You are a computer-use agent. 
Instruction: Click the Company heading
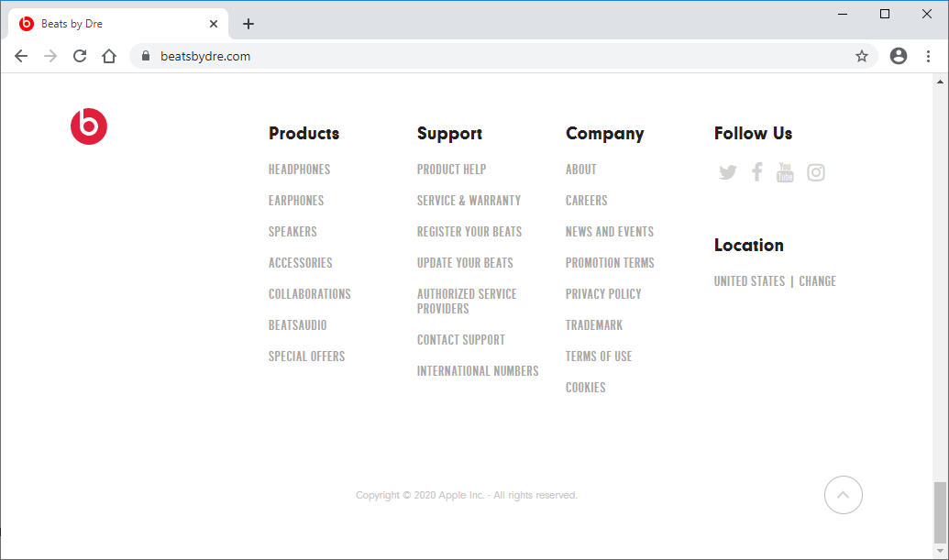604,134
